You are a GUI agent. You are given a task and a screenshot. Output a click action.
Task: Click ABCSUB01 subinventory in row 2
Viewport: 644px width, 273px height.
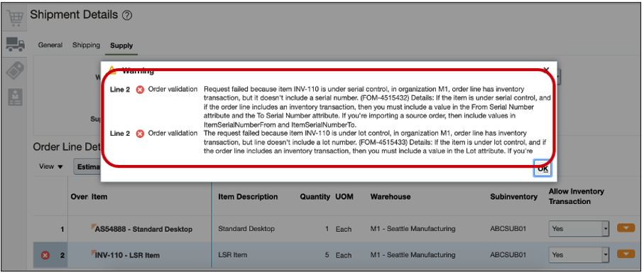coord(508,255)
